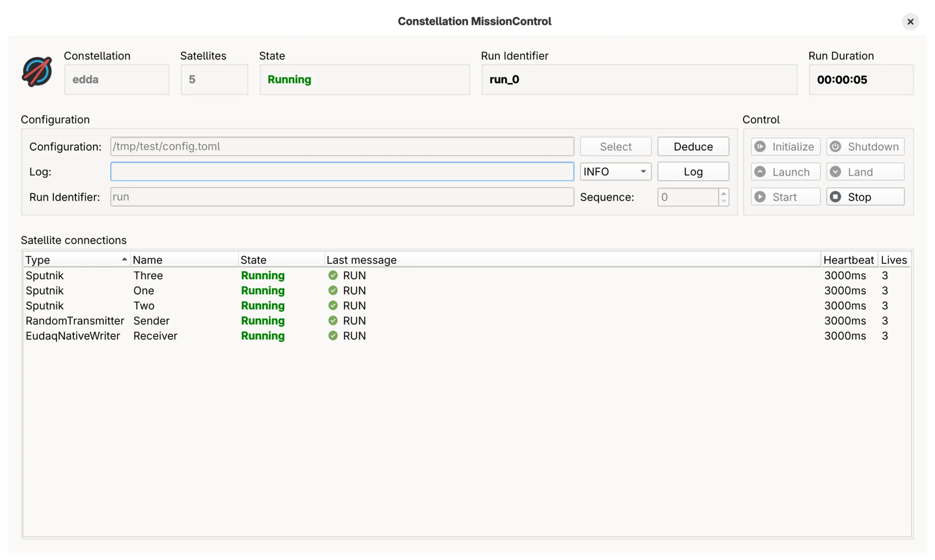The height and width of the screenshot is (560, 935).
Task: Select the Sputnik Three satellite row
Action: tap(467, 275)
